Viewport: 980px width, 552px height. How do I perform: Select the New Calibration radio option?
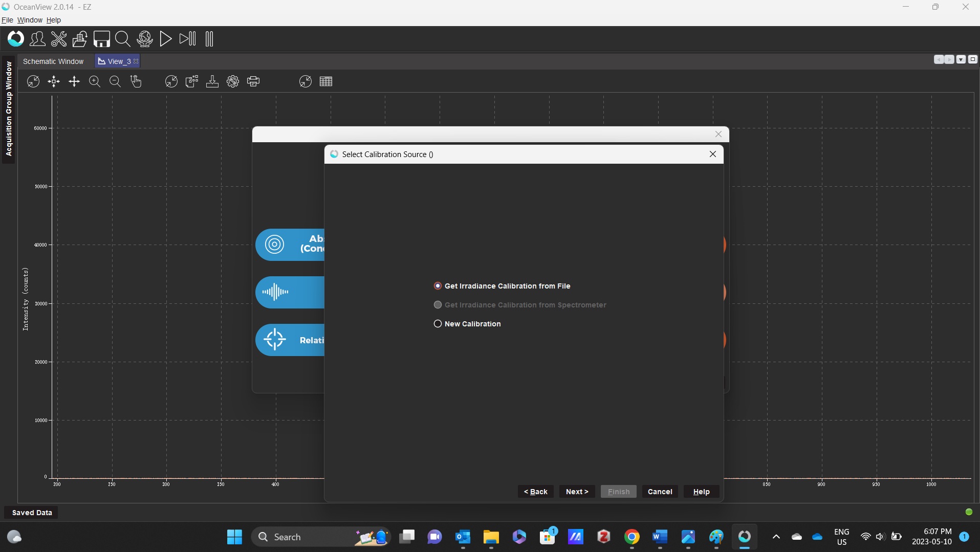pyautogui.click(x=438, y=324)
